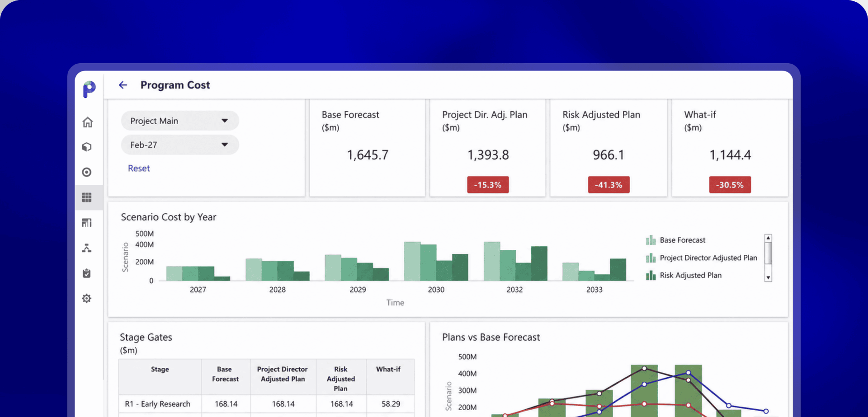Click the Scenario Cost by Year title

click(169, 217)
